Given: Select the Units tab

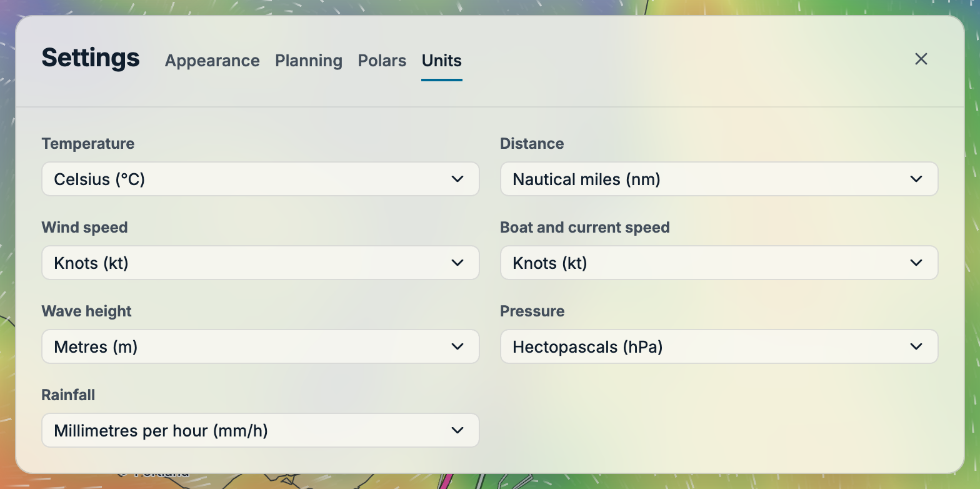Looking at the screenshot, I should pos(442,61).
